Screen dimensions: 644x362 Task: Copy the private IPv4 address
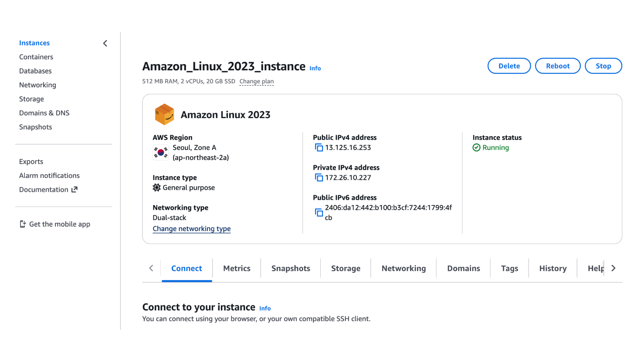[x=319, y=178]
